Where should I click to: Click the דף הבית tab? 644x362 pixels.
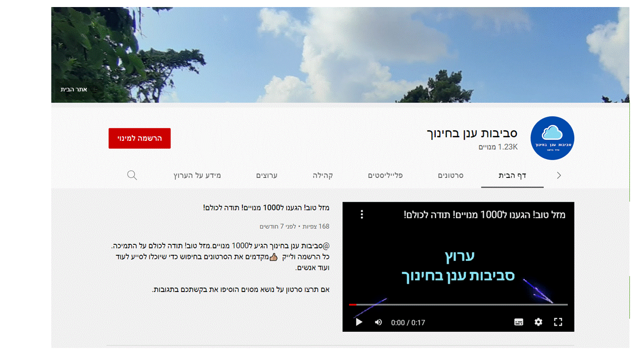pos(512,175)
